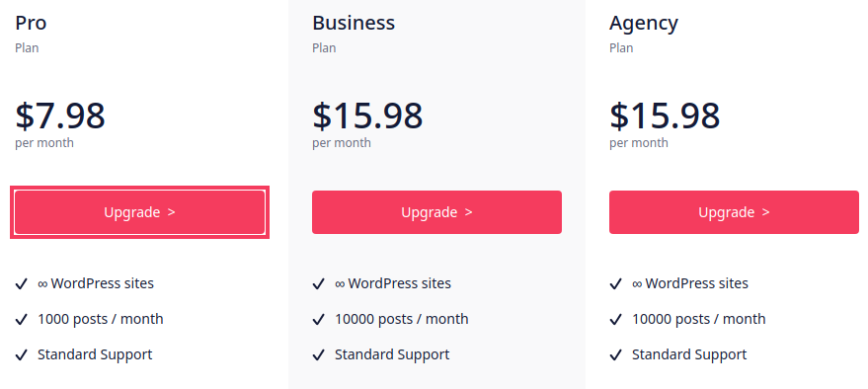The height and width of the screenshot is (389, 868).
Task: Click checkmark beside Business plan WordPress sites
Action: tap(318, 284)
